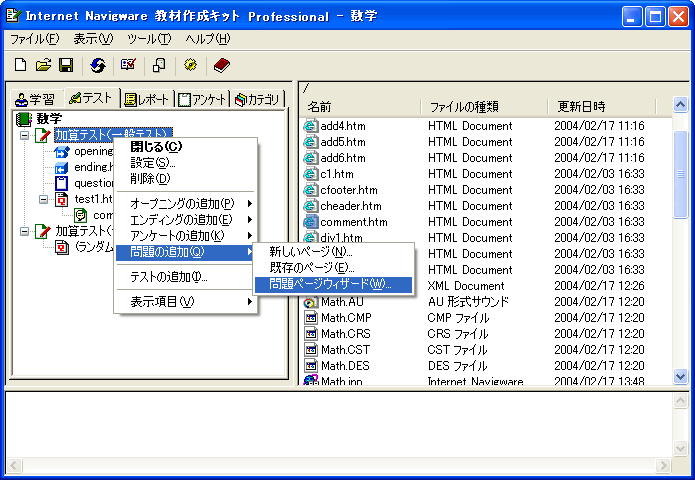
Task: Choose 削除 in the context menu
Action: 150,178
